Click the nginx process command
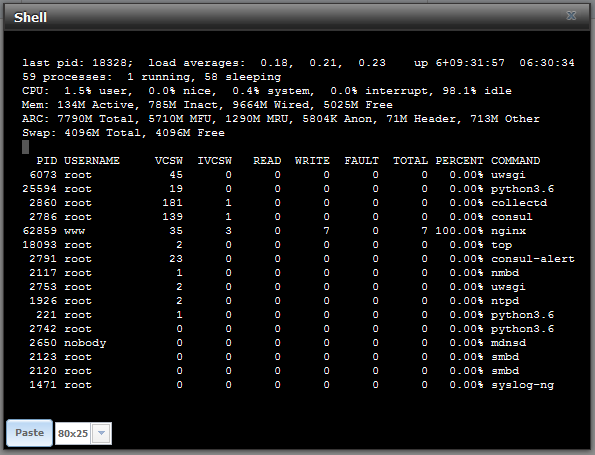595x455 pixels. [508, 231]
